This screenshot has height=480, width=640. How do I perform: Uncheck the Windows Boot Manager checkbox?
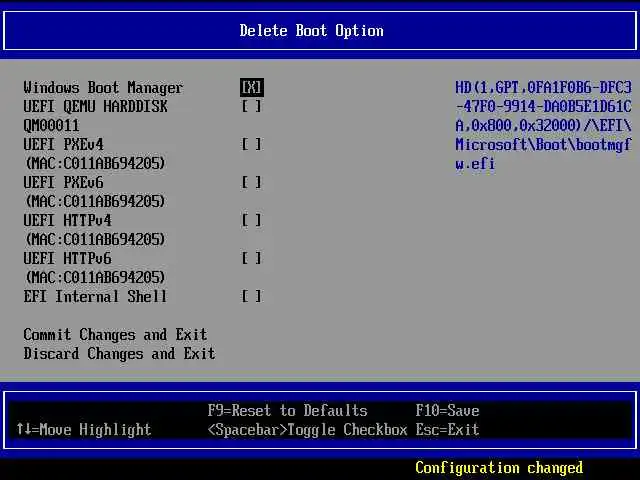(x=252, y=88)
